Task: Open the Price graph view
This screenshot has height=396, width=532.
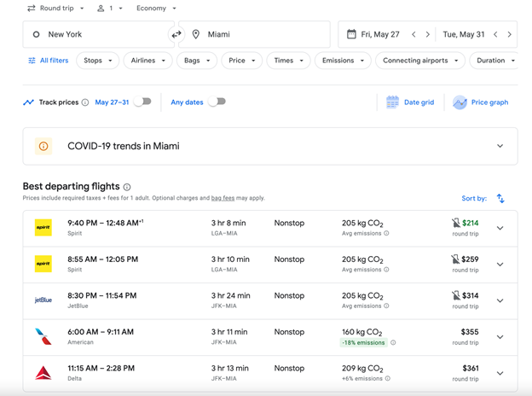Action: click(480, 102)
